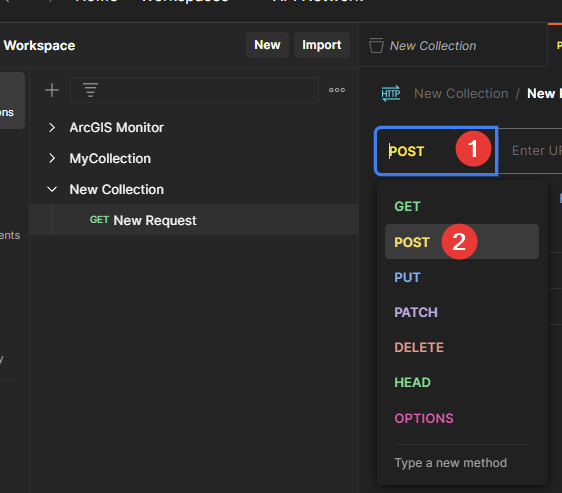Open the POST method dropdown selector
This screenshot has height=493, width=562.
436,151
